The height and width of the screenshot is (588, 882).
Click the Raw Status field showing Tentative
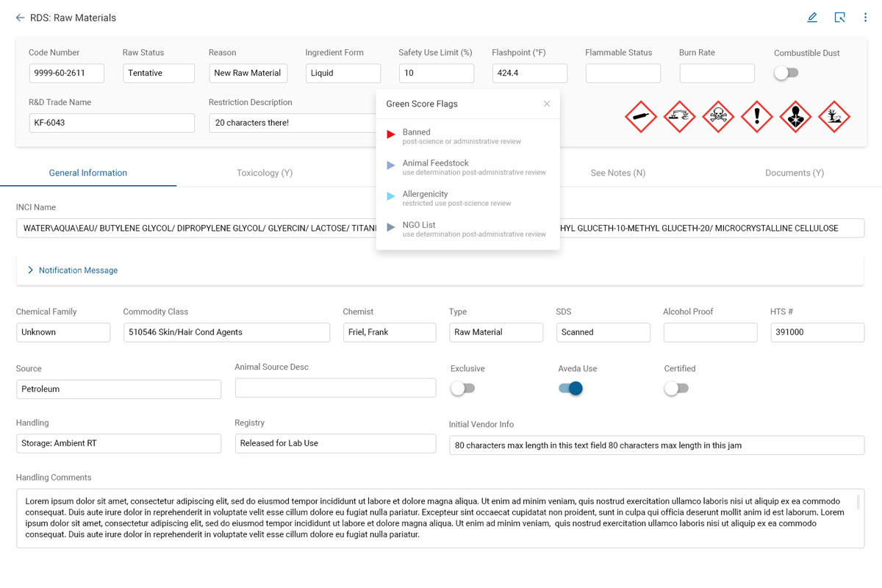(159, 73)
